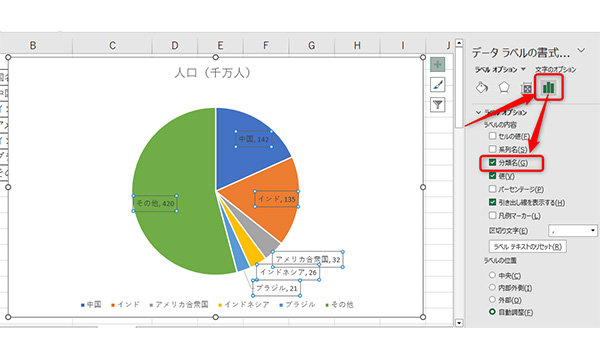Open the Chart Filters funnel icon

click(x=437, y=104)
